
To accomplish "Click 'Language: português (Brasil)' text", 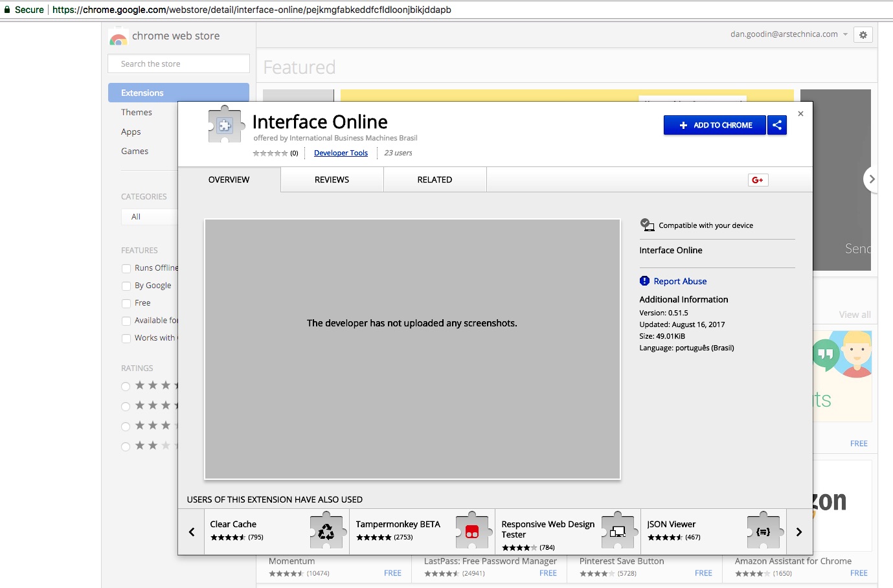I will 687,348.
